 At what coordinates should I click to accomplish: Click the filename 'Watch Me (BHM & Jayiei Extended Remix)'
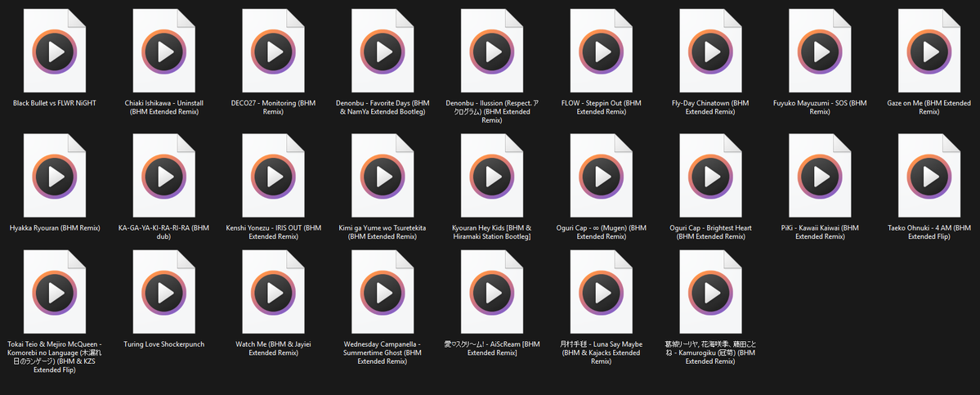[x=273, y=348]
